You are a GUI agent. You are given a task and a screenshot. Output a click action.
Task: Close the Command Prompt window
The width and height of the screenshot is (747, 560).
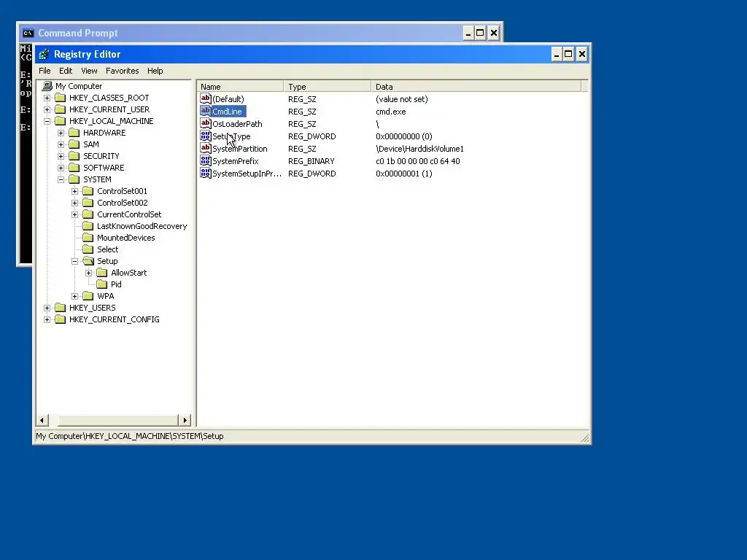(494, 33)
